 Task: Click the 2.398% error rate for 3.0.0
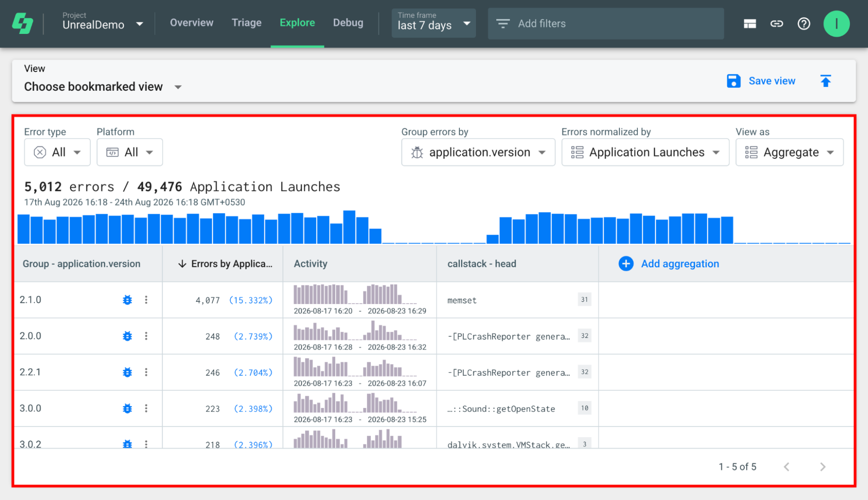pyautogui.click(x=253, y=408)
